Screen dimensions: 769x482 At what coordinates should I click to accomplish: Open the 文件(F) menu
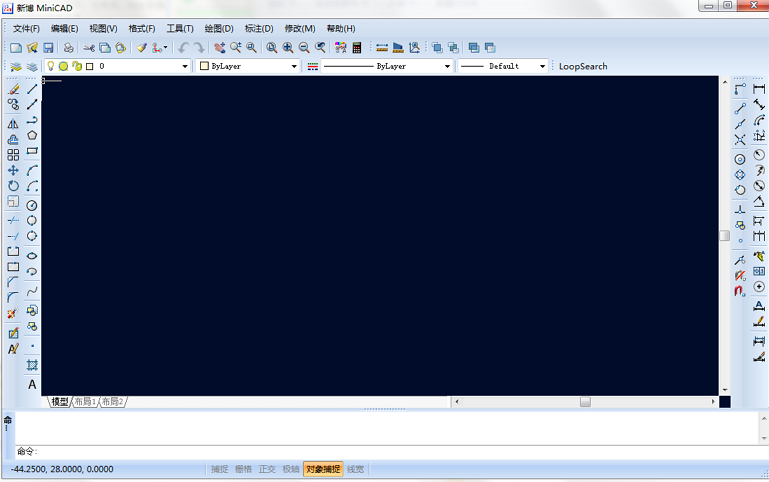[26, 28]
